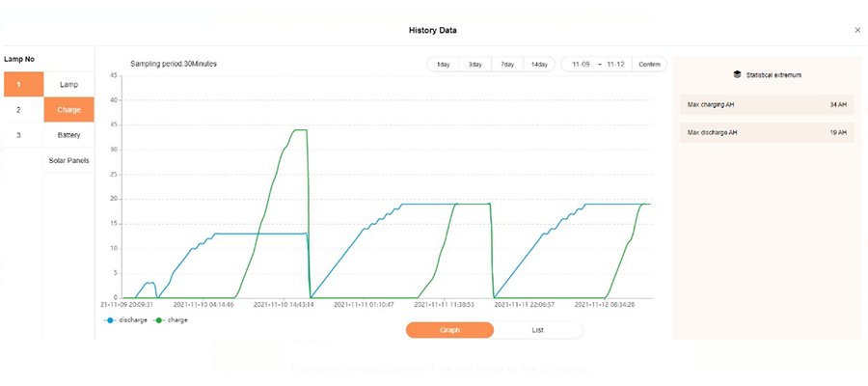The image size is (868, 386).
Task: Confirm the selected date range
Action: point(649,65)
